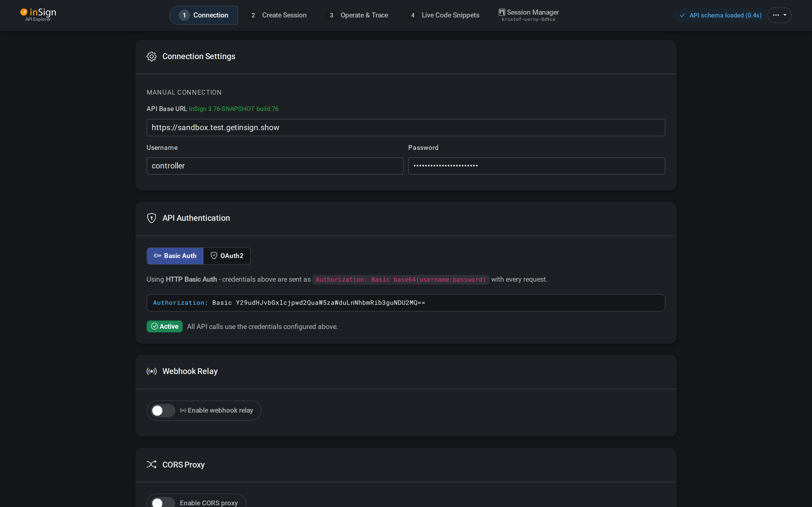
Task: Click the CORS Proxy shuffle icon
Action: [151, 464]
